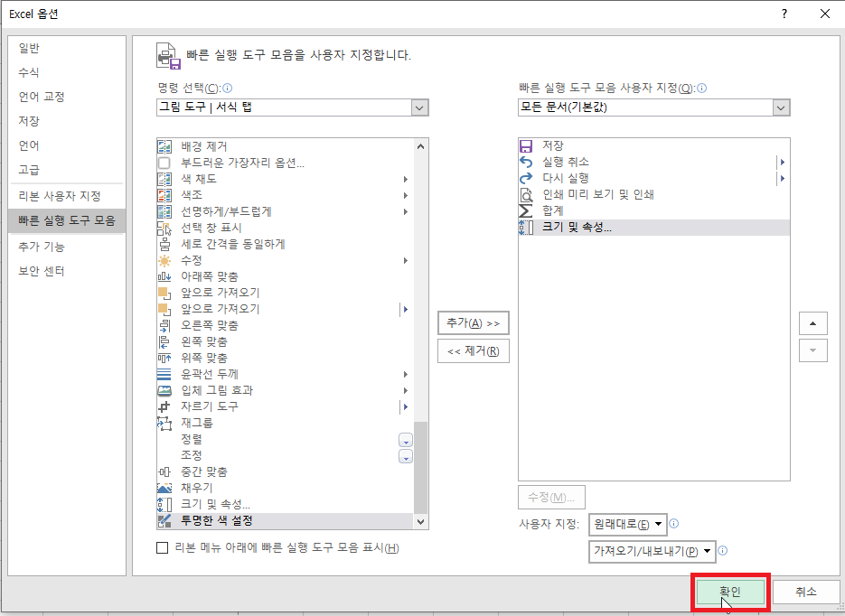The width and height of the screenshot is (845, 616).
Task: Click the 위쪽 맞춤 icon
Action: coord(164,358)
